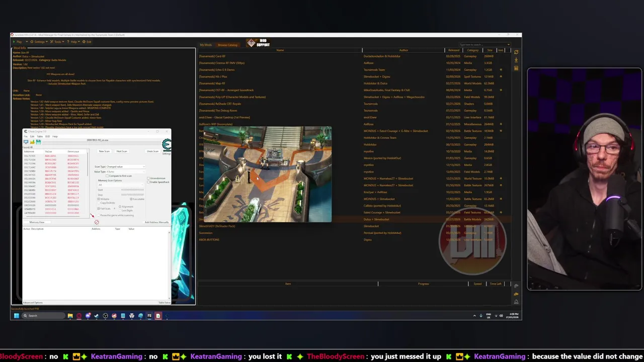Click Play button in Junction VIII
The width and height of the screenshot is (644, 362).
[18, 42]
